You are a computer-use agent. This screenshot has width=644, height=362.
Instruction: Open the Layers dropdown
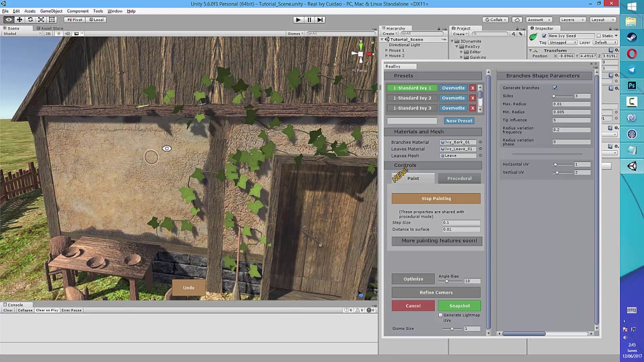pos(572,20)
